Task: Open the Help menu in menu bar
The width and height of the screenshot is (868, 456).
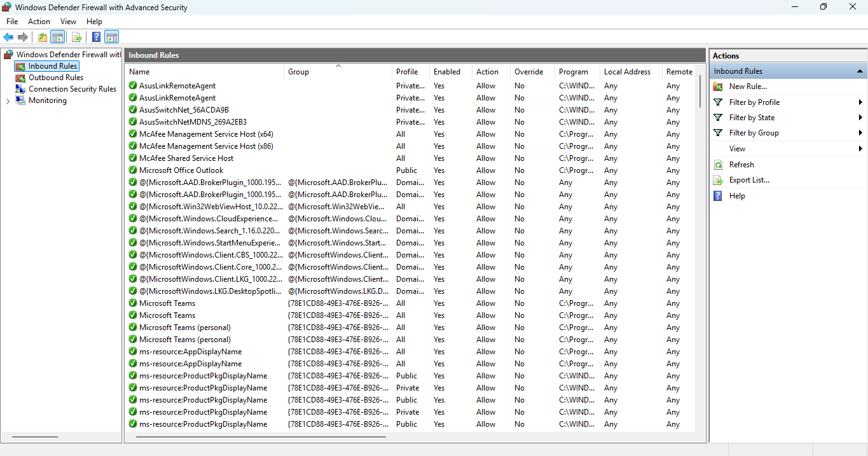Action: click(94, 22)
